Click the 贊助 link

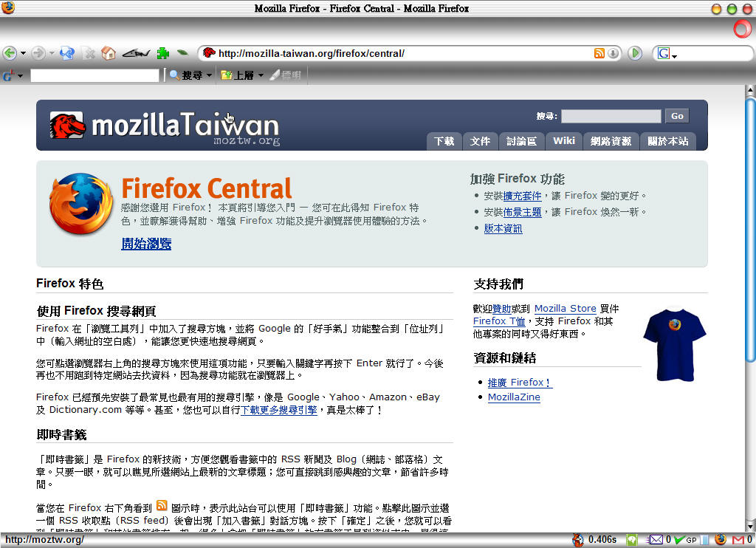click(501, 309)
